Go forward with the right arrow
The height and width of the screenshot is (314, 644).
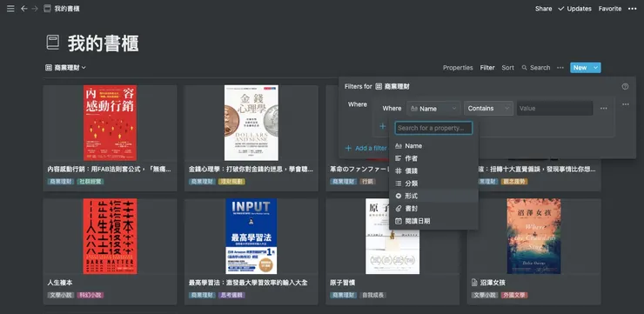[35, 9]
